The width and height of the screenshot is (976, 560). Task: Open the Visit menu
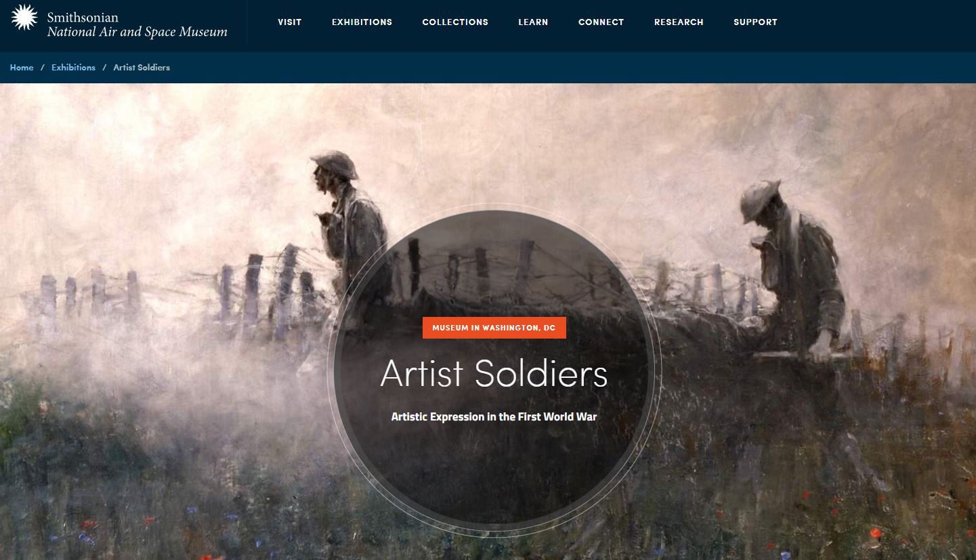pos(290,22)
